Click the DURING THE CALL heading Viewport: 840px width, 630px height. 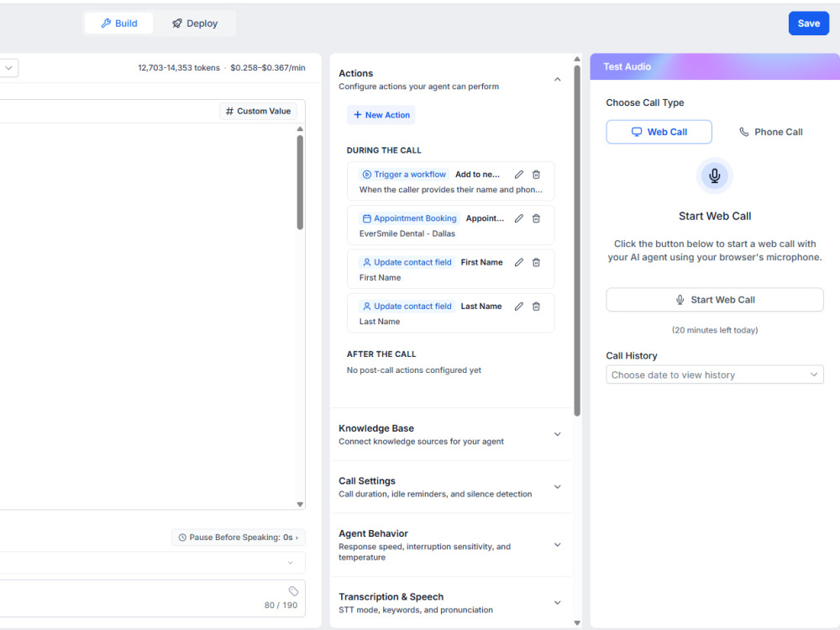(x=384, y=150)
